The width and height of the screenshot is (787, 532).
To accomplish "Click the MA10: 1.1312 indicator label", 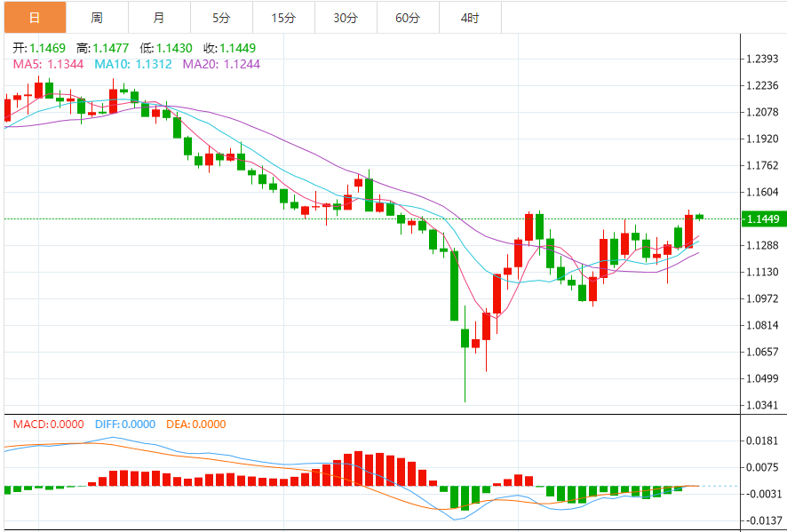I will pos(133,64).
